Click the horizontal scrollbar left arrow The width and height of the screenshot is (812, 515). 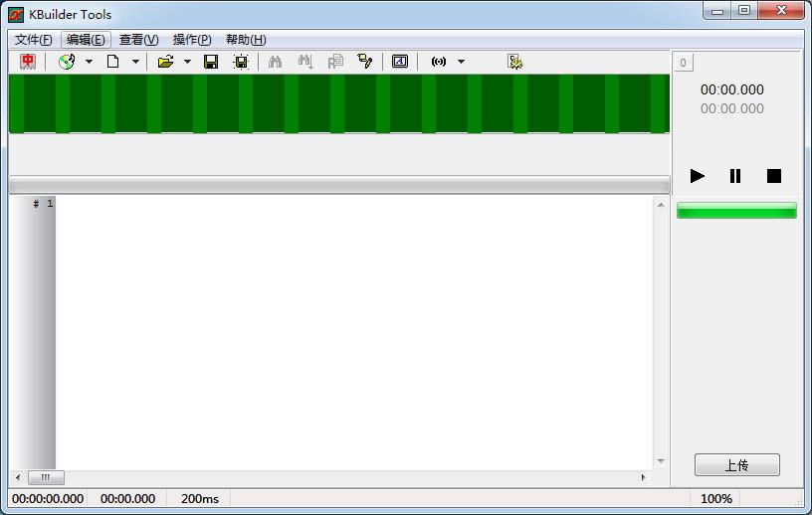click(x=18, y=477)
